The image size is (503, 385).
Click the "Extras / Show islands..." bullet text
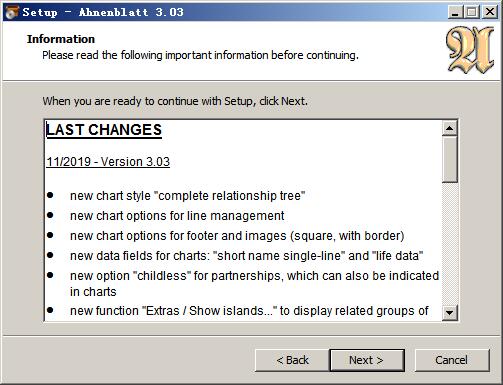coord(249,311)
